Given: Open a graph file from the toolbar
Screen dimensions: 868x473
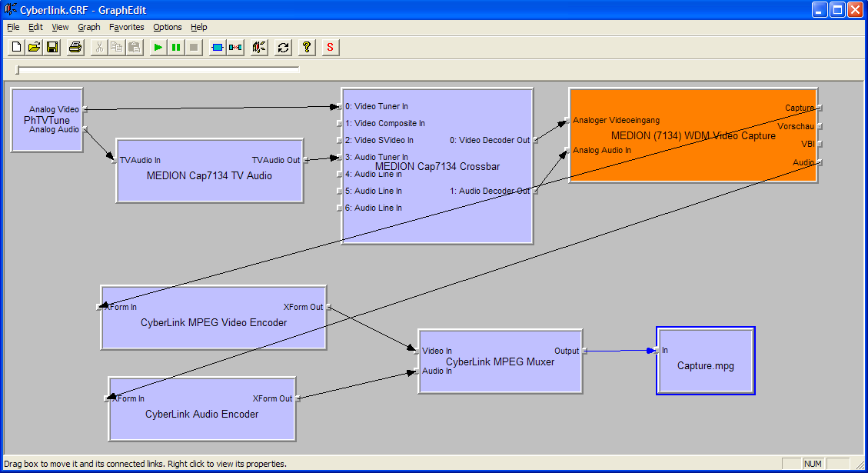Looking at the screenshot, I should pos(35,48).
